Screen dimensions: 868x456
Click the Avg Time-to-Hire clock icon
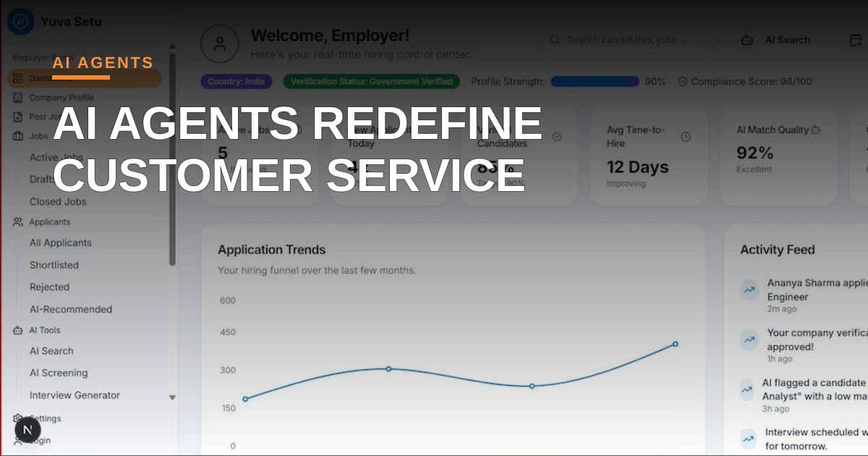tap(686, 136)
